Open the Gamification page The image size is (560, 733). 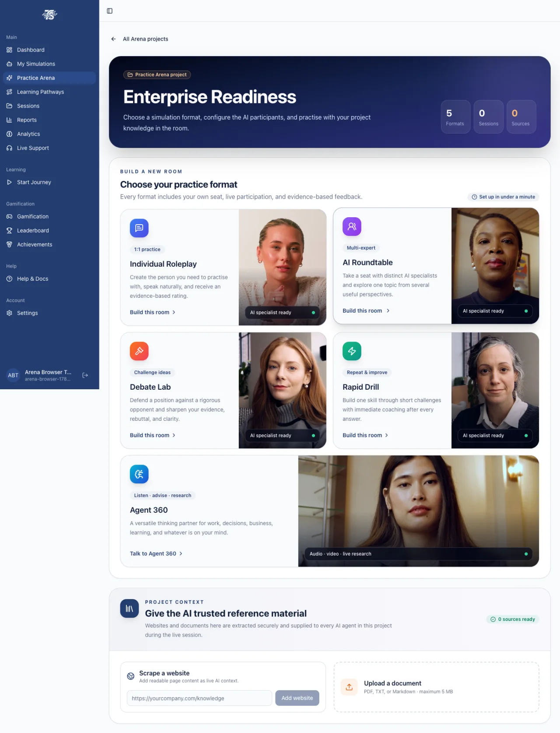coord(49,216)
